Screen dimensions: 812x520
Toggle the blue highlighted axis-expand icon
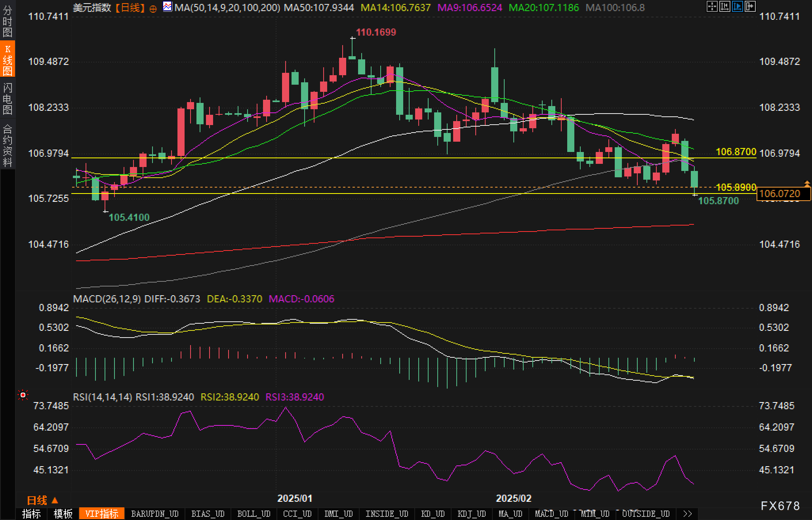point(737,7)
